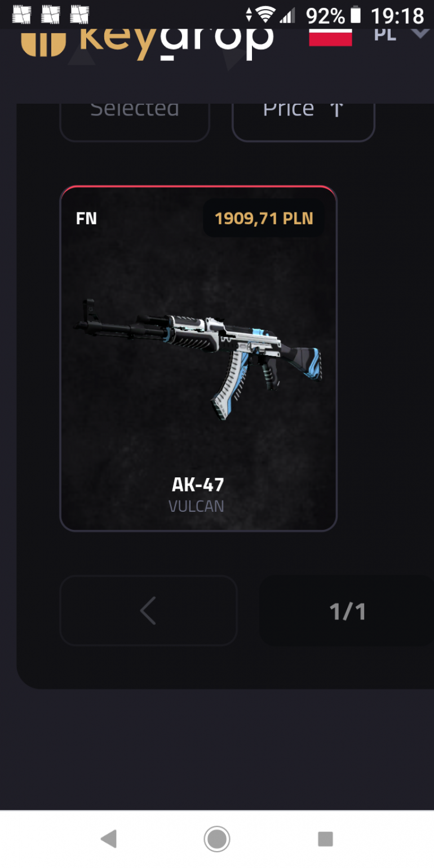The image size is (434, 868).
Task: Click the AK-47 item name
Action: pyautogui.click(x=198, y=485)
